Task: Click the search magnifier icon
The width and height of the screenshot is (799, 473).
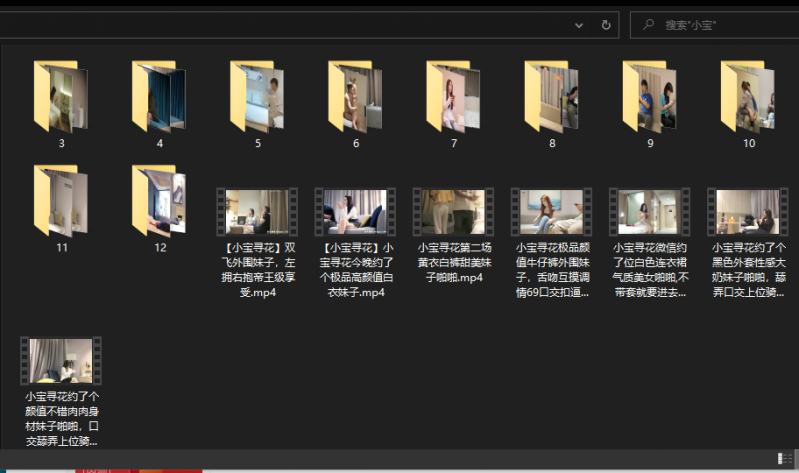Action: click(648, 25)
